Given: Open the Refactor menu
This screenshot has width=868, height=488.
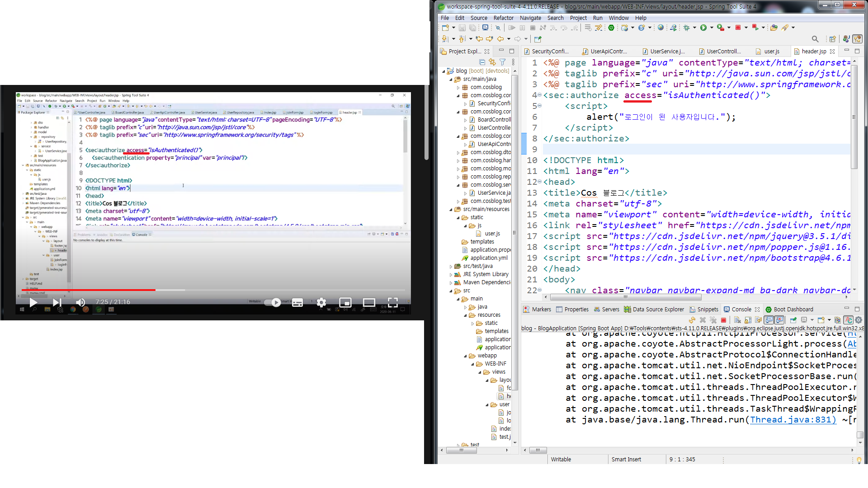Looking at the screenshot, I should [x=503, y=18].
